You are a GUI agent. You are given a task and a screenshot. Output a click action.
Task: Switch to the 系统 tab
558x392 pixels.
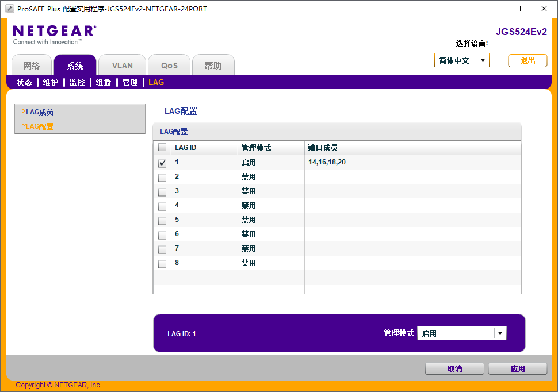[x=75, y=66]
